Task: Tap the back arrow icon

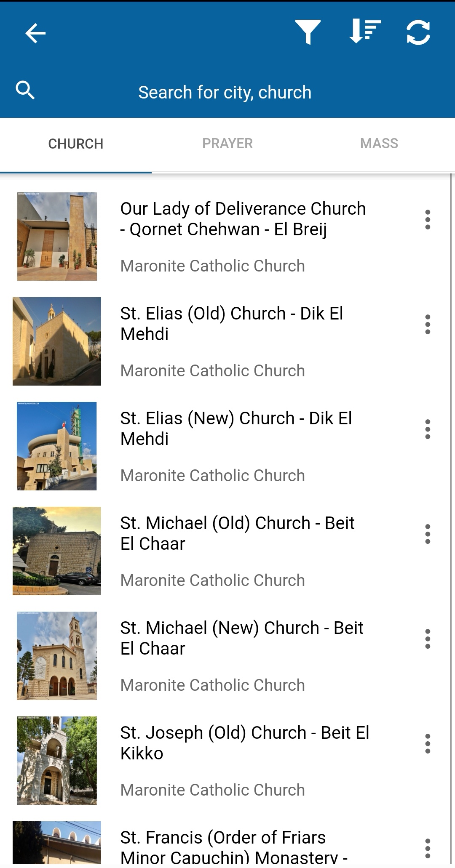Action: (x=35, y=33)
